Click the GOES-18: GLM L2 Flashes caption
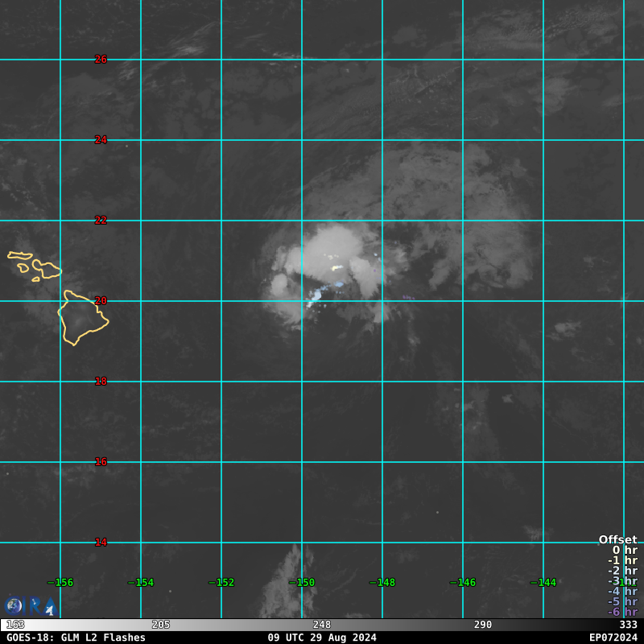Screen dimensions: 644x644 coord(76,638)
